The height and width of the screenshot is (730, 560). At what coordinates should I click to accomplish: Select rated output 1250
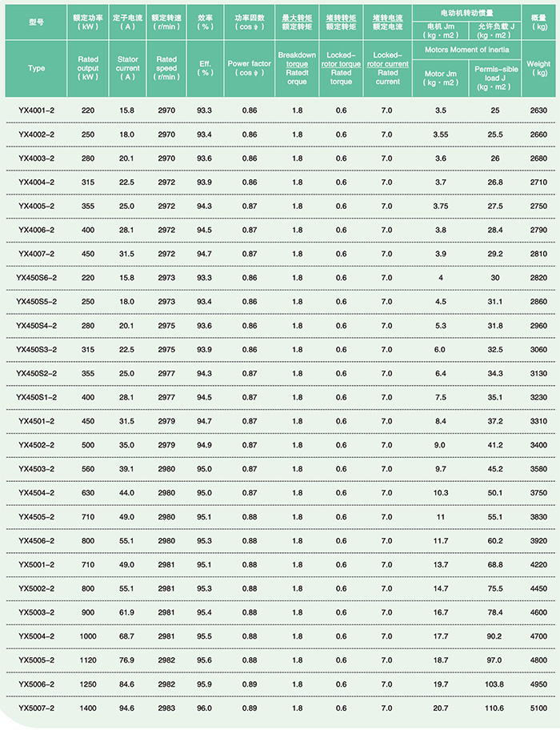[88, 684]
